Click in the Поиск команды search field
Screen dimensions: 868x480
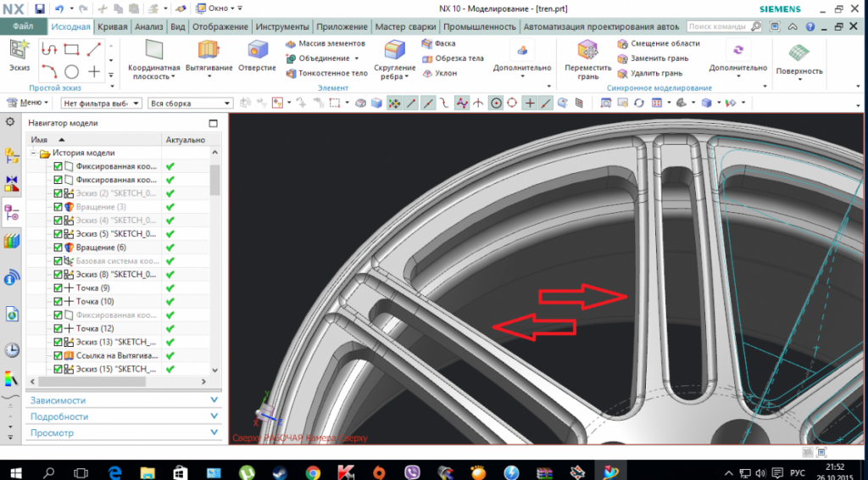click(x=718, y=26)
